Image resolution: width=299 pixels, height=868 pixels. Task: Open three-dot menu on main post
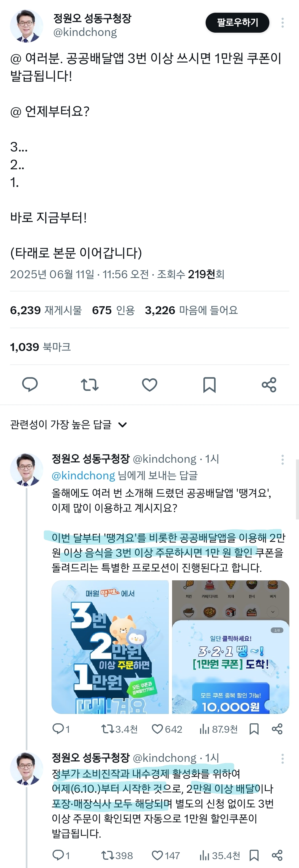click(282, 23)
